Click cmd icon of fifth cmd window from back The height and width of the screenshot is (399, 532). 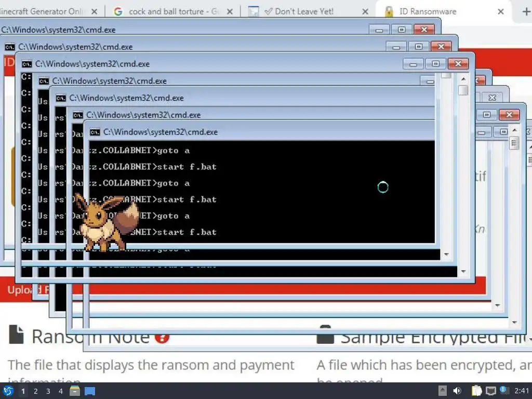point(61,98)
